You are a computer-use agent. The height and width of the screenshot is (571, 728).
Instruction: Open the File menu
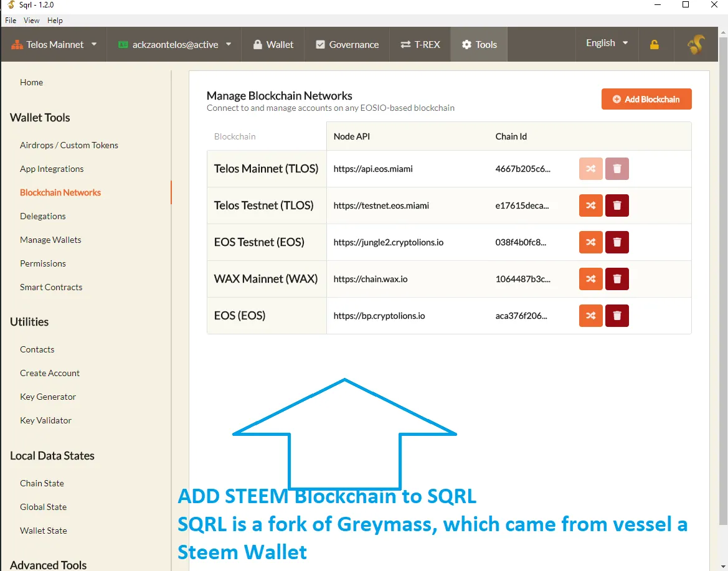coord(11,21)
